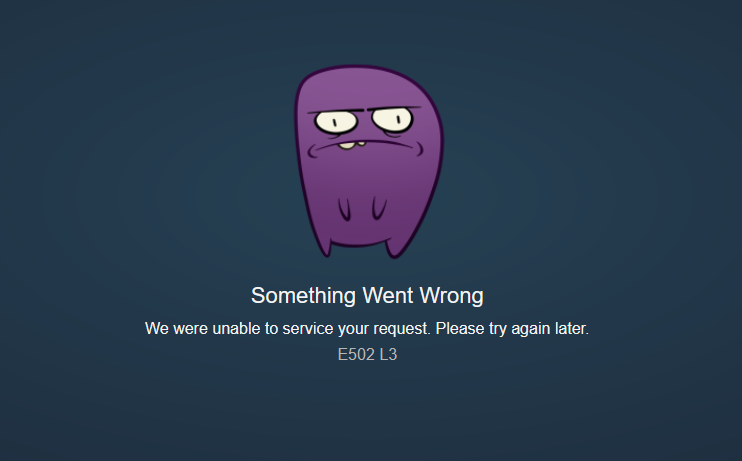Click the word "Wrong" in heading

[x=451, y=296]
